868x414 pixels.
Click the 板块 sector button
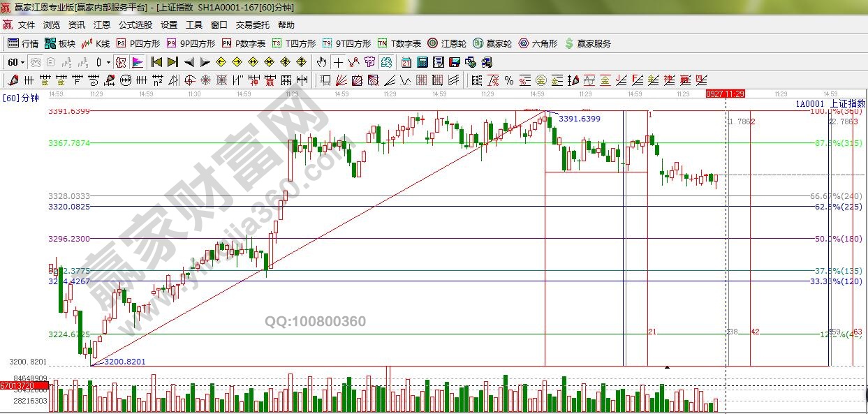pyautogui.click(x=60, y=43)
